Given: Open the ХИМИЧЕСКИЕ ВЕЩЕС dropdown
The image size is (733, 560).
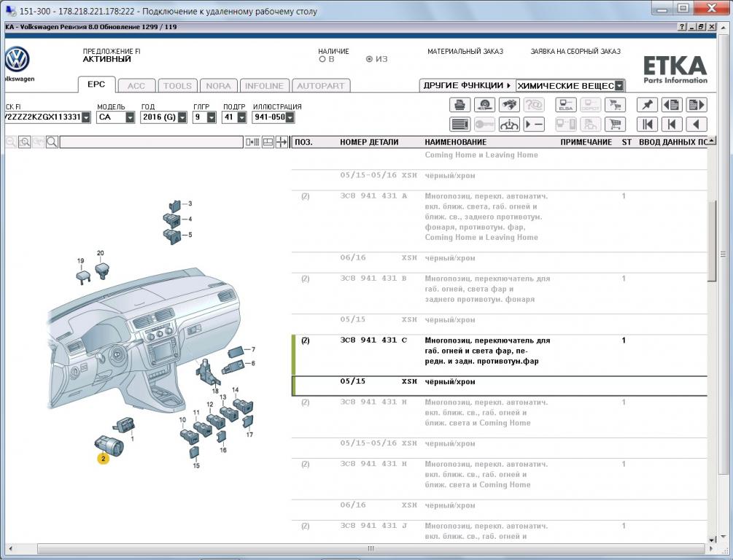Looking at the screenshot, I should (x=619, y=86).
